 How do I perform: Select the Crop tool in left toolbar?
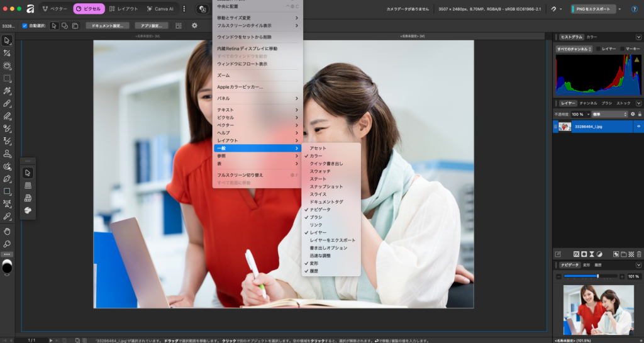[x=8, y=53]
